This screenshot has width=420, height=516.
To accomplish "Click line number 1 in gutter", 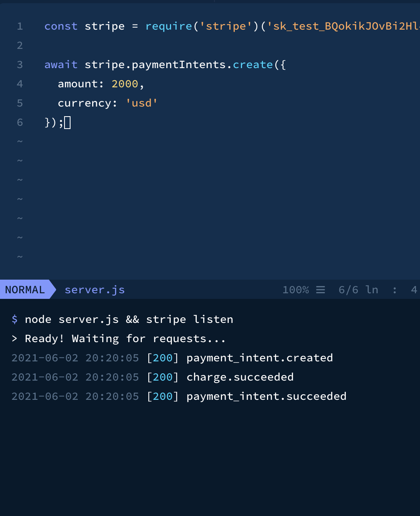I will coord(20,26).
